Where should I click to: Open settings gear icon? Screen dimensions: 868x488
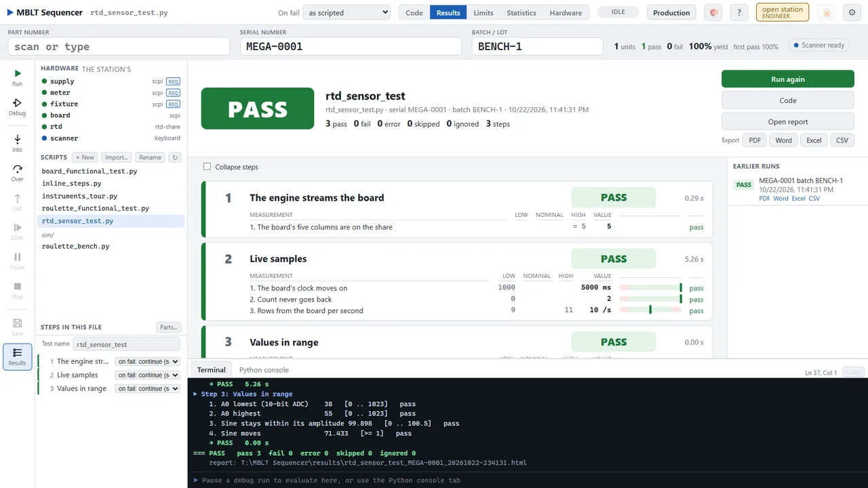pyautogui.click(x=852, y=12)
